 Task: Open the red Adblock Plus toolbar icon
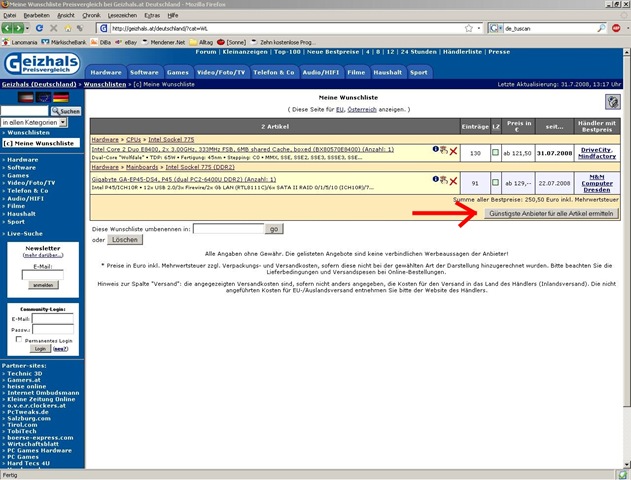pyautogui.click(x=616, y=28)
